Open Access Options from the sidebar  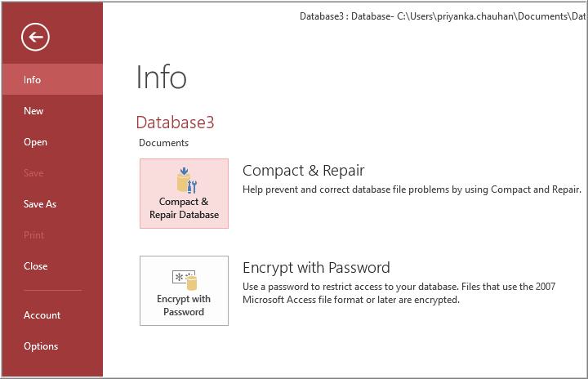coord(41,346)
